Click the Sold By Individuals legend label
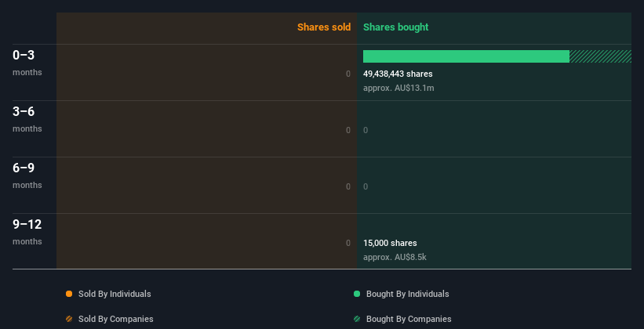The image size is (644, 329). pos(115,294)
